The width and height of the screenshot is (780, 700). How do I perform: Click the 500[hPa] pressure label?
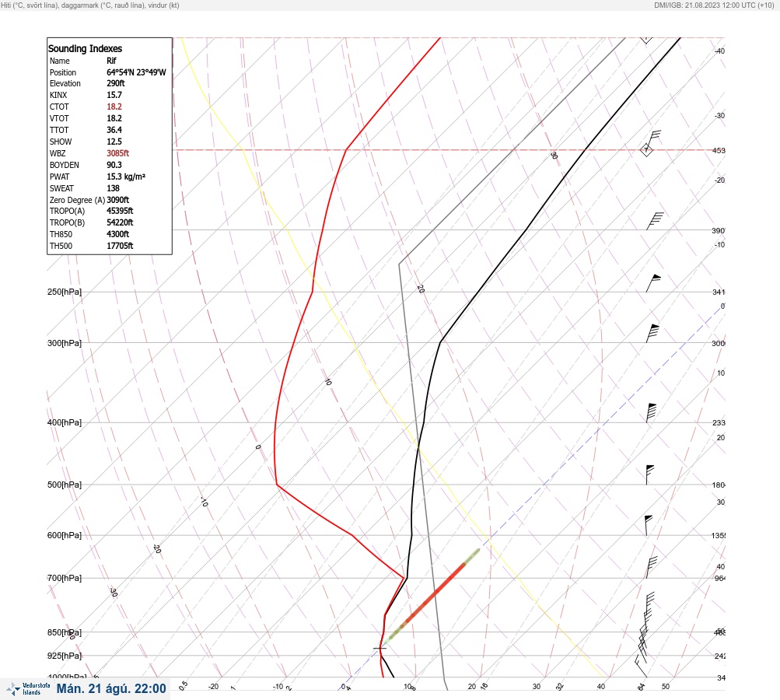65,485
